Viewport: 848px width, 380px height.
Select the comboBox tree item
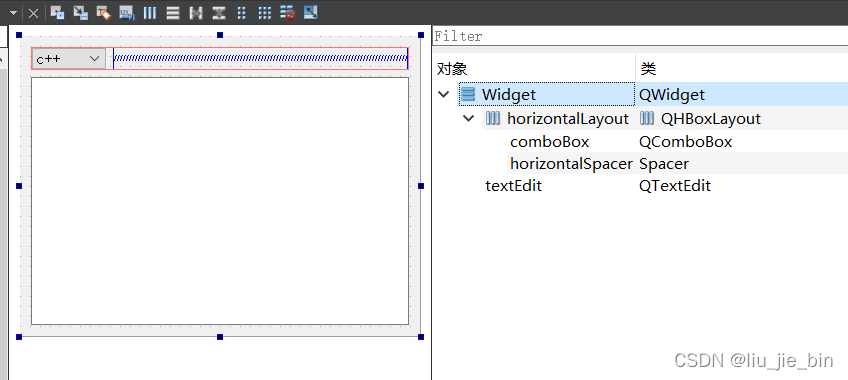549,142
